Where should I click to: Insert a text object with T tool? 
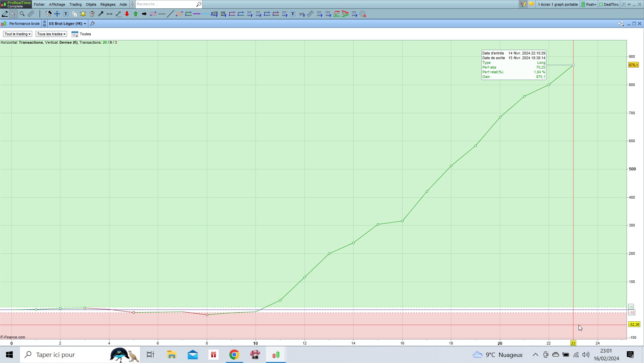[x=66, y=14]
